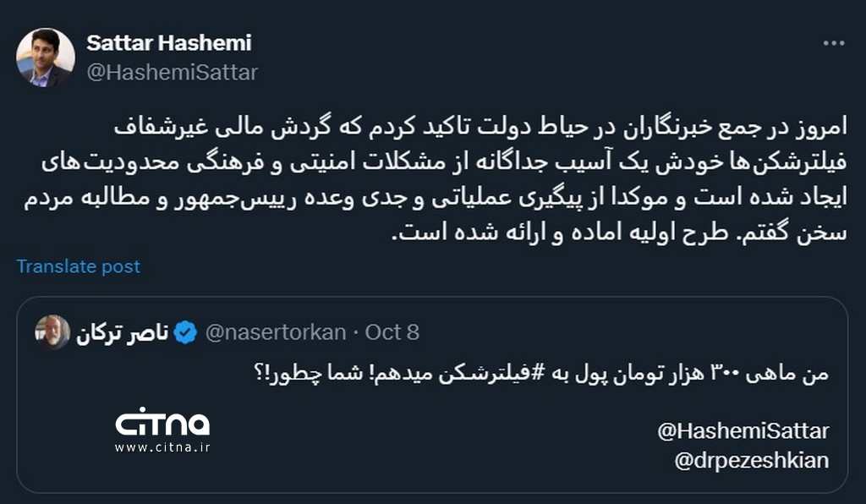Open the Translate post option
Viewport: 866px width, 504px height.
(x=78, y=266)
